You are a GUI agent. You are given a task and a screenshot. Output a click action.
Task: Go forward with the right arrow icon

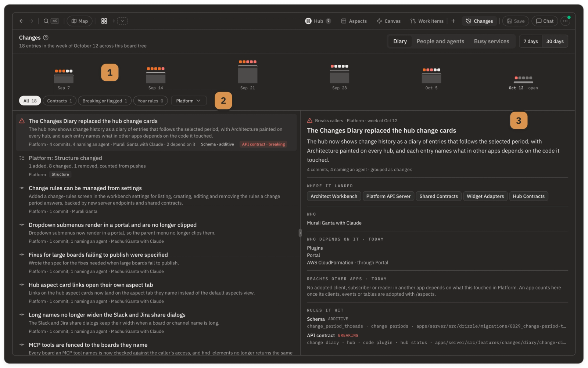coord(31,21)
